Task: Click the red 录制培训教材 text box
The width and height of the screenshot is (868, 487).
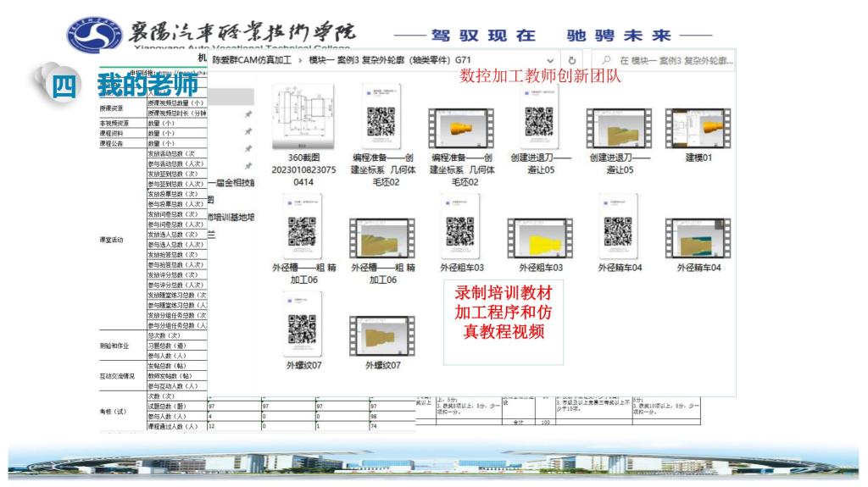Action: [x=504, y=313]
